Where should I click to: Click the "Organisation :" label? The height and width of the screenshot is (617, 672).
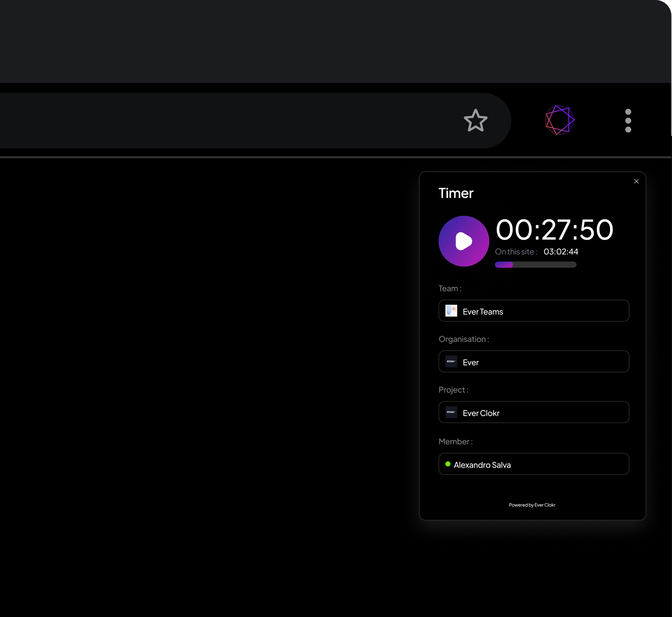pos(464,339)
